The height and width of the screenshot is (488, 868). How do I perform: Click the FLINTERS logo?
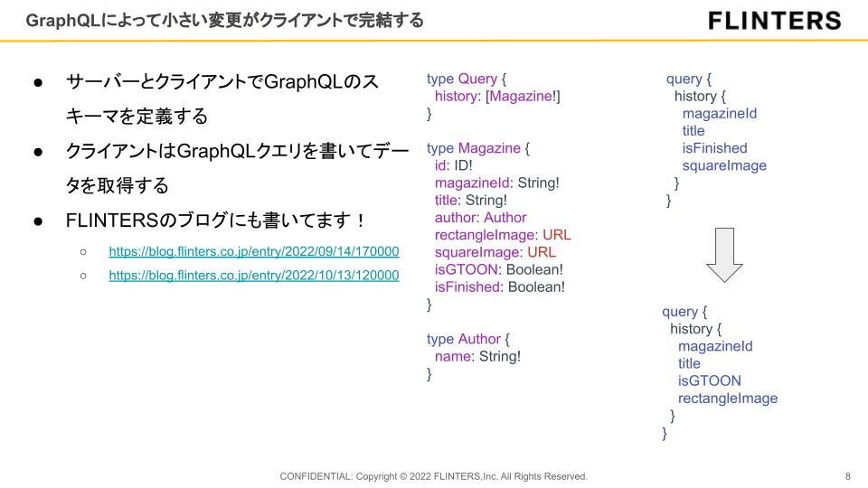click(x=775, y=21)
